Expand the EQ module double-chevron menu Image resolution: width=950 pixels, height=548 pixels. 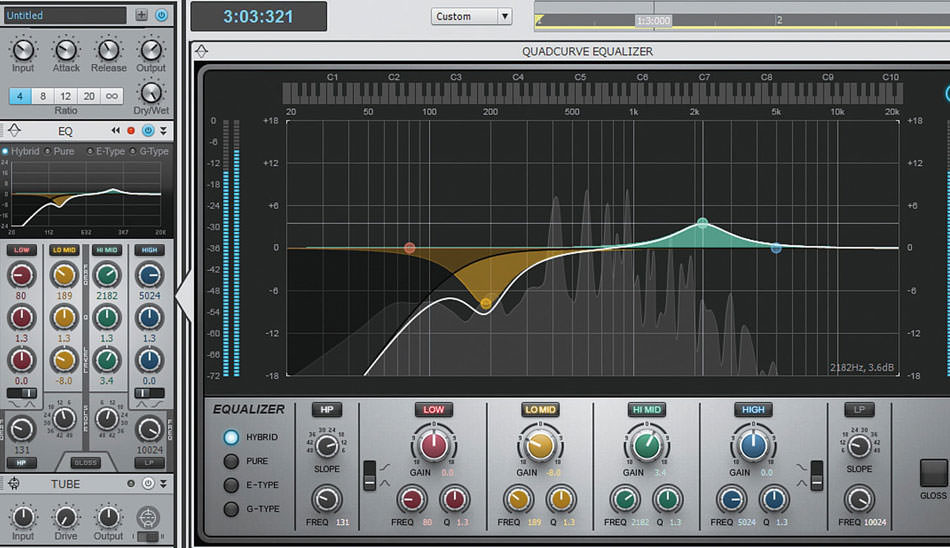(164, 130)
